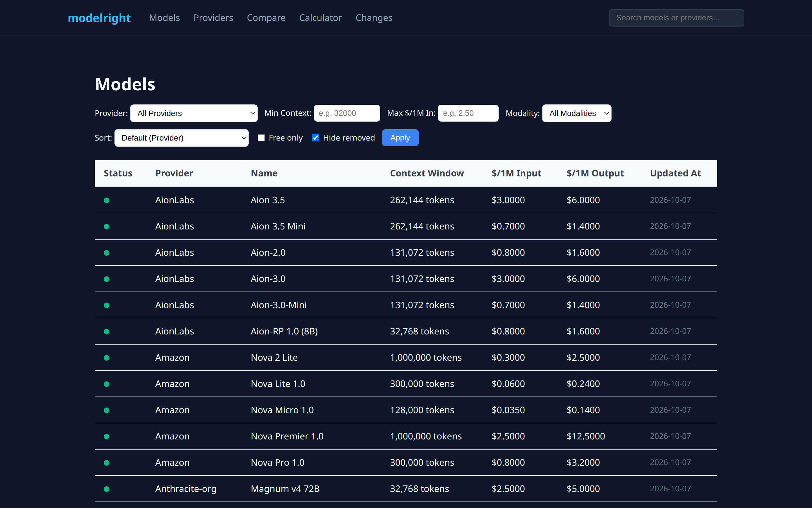The width and height of the screenshot is (812, 508).
Task: Click the status dot for Aion-RP 1.0 (8B)
Action: (x=107, y=332)
